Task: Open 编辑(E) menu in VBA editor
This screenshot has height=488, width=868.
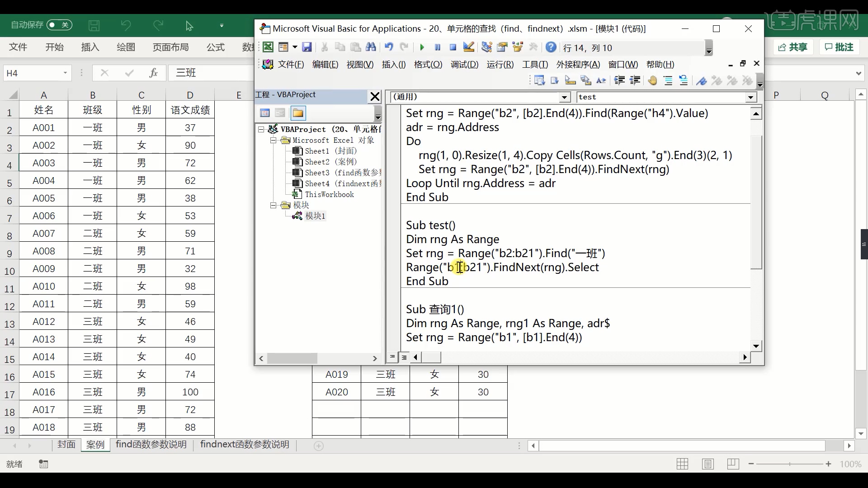Action: click(325, 65)
